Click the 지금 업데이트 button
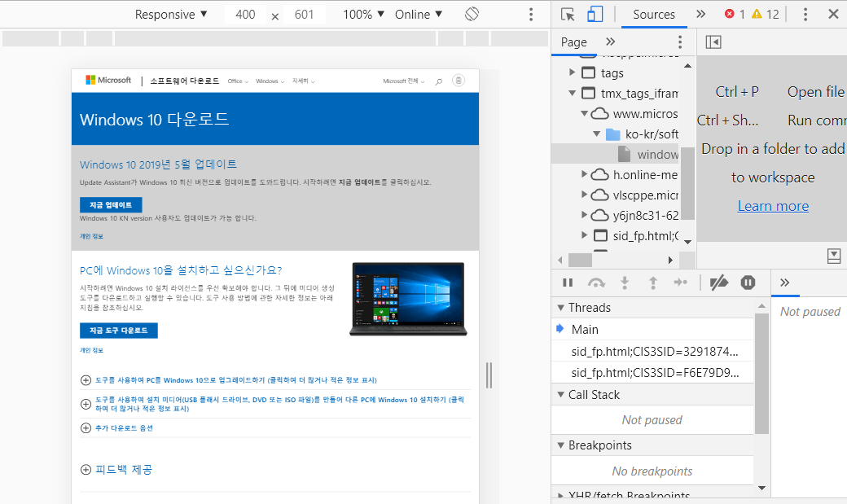 pyautogui.click(x=111, y=204)
